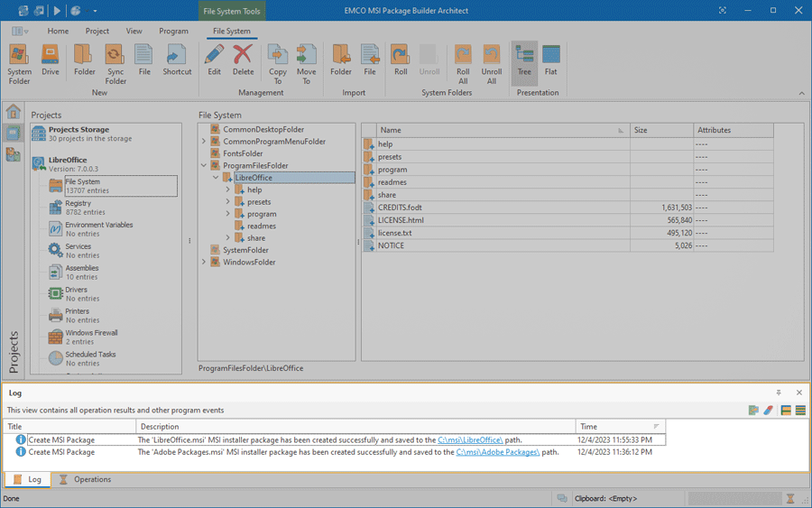This screenshot has width=812, height=508.
Task: Click the vertical Projects side tab
Action: 14,352
